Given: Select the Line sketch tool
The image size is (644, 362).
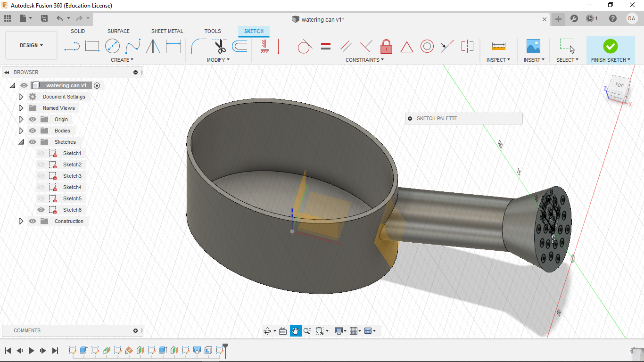Looking at the screenshot, I should coord(72,46).
